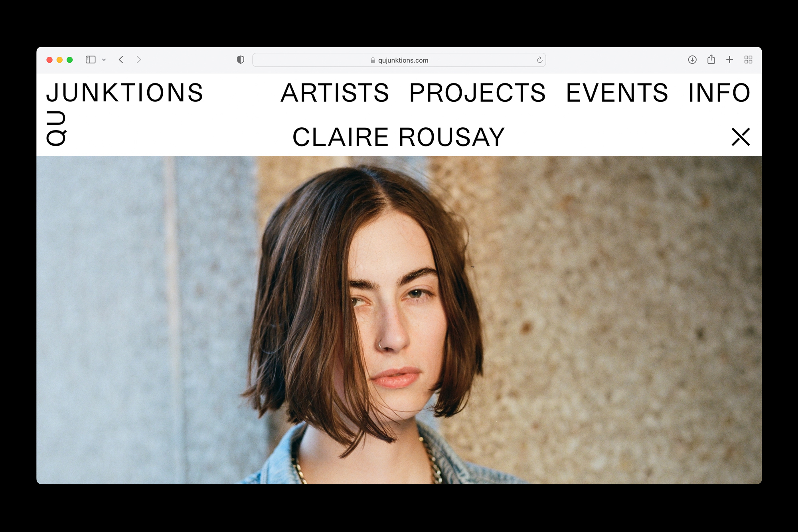
Task: Open the Share icon
Action: tap(711, 59)
